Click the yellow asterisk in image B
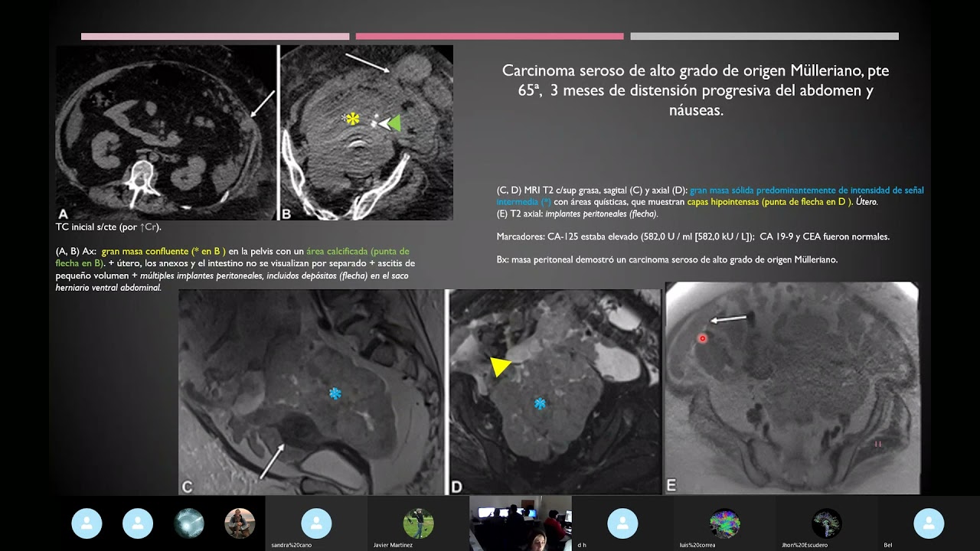Image resolution: width=980 pixels, height=551 pixels. pyautogui.click(x=352, y=119)
